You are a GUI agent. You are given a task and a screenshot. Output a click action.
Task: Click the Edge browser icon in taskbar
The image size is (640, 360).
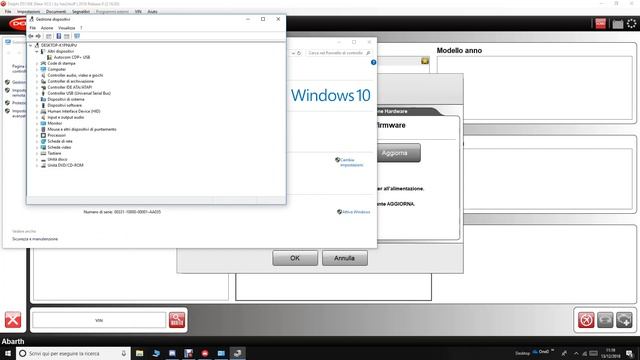tap(156, 353)
